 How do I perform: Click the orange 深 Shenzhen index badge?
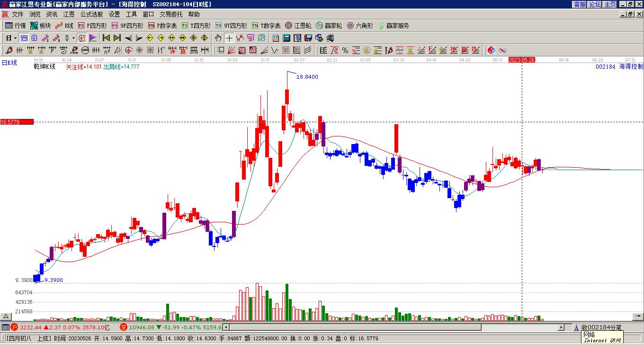124,327
